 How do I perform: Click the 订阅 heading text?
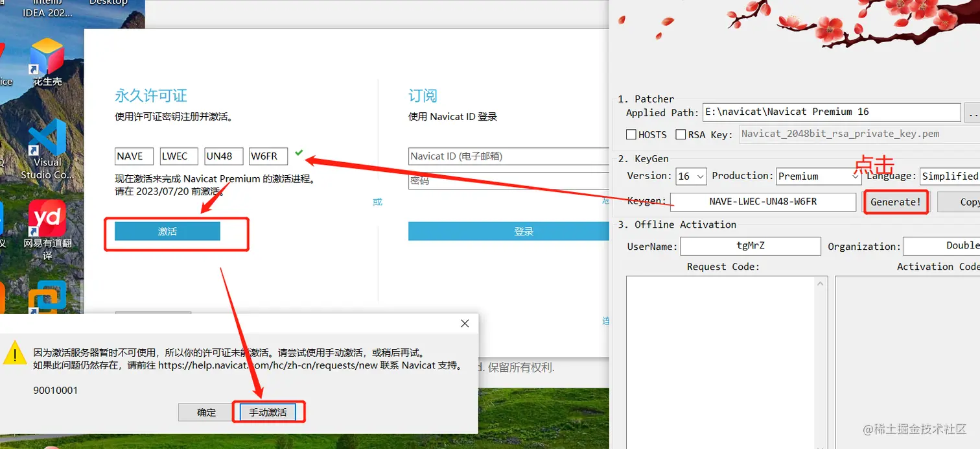pyautogui.click(x=423, y=96)
